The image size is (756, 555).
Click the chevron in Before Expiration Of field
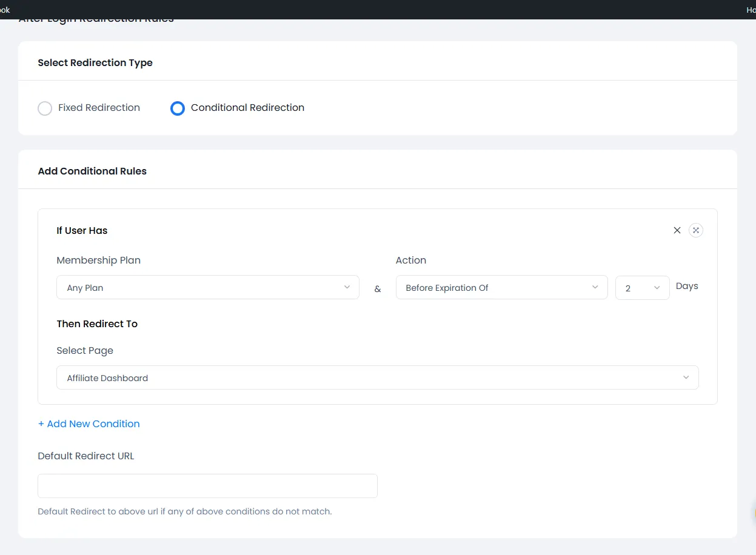595,287
